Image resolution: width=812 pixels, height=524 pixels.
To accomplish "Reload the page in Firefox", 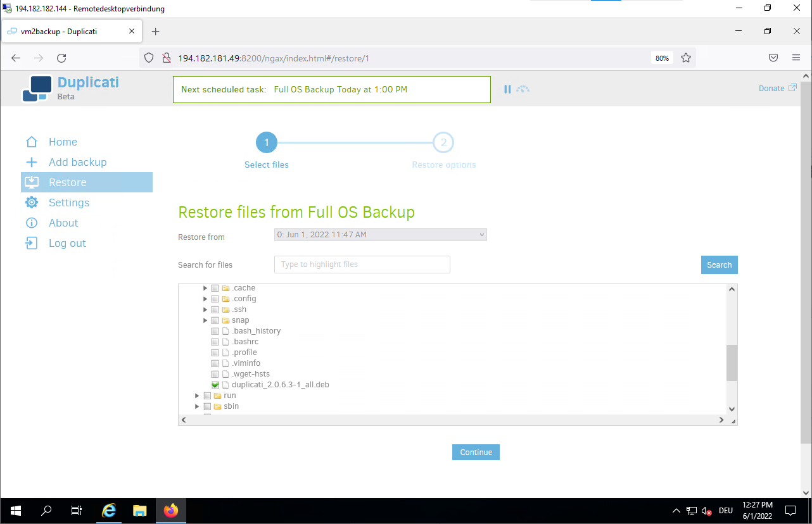I will (x=61, y=58).
